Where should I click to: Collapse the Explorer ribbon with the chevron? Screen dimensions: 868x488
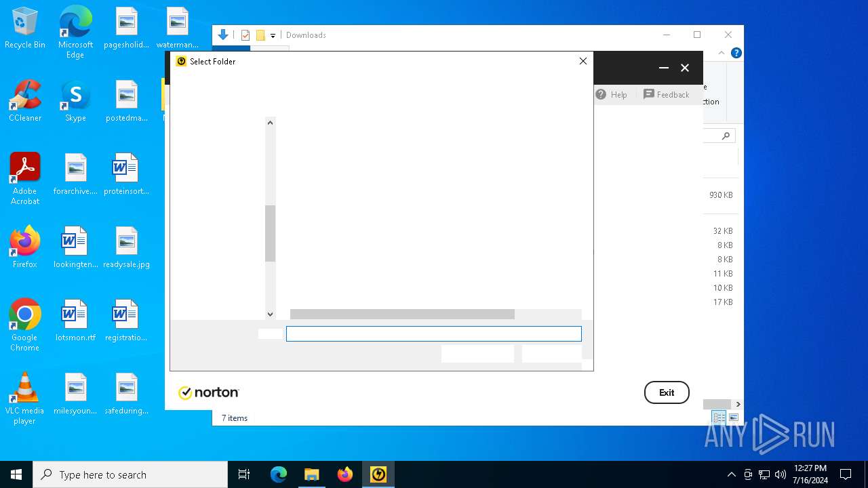coord(722,53)
